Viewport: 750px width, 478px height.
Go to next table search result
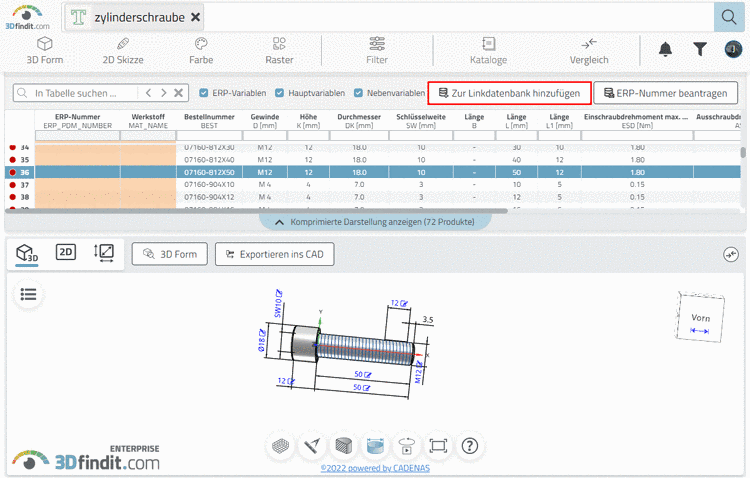click(x=164, y=93)
